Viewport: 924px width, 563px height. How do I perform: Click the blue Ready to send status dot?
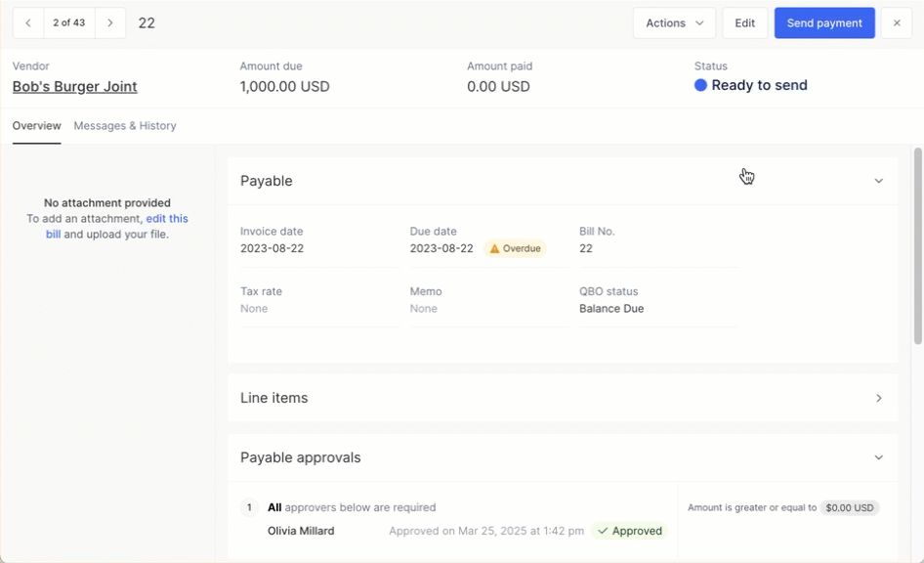pos(700,85)
